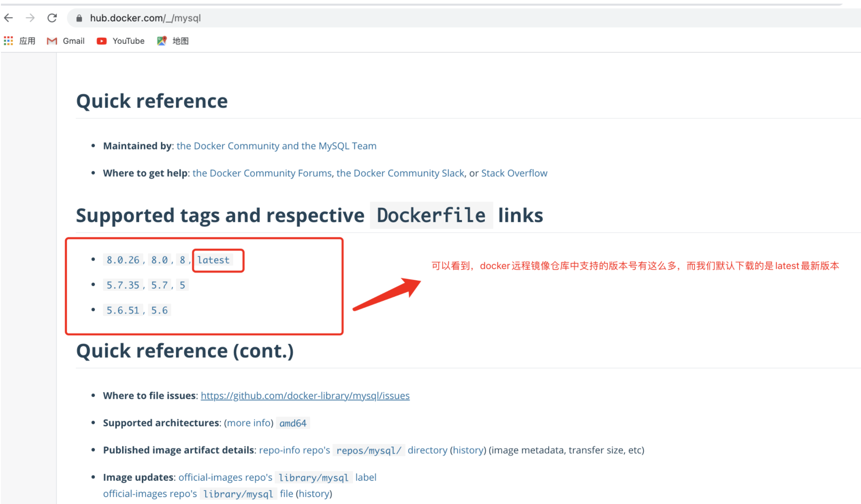Open 'the Docker Community and the MySQL Team' link

tap(276, 146)
